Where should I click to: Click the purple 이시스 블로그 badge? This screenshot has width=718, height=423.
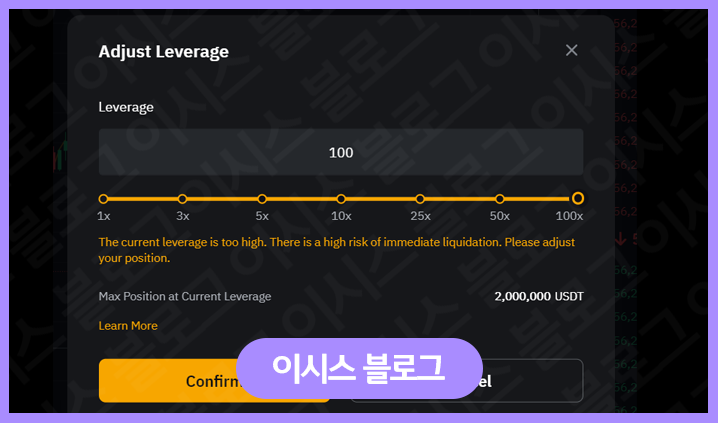[359, 369]
